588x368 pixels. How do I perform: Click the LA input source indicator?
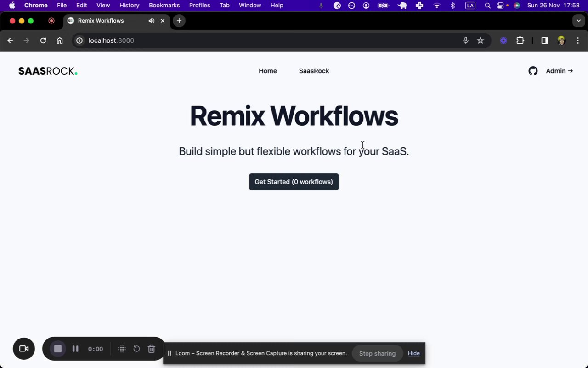coord(470,6)
